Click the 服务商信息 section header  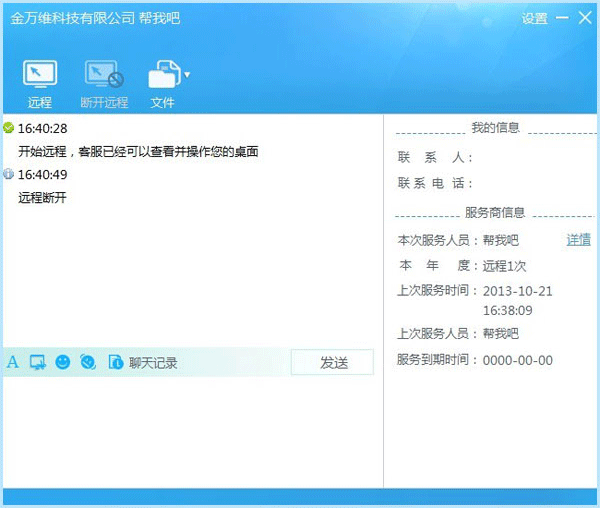495,213
